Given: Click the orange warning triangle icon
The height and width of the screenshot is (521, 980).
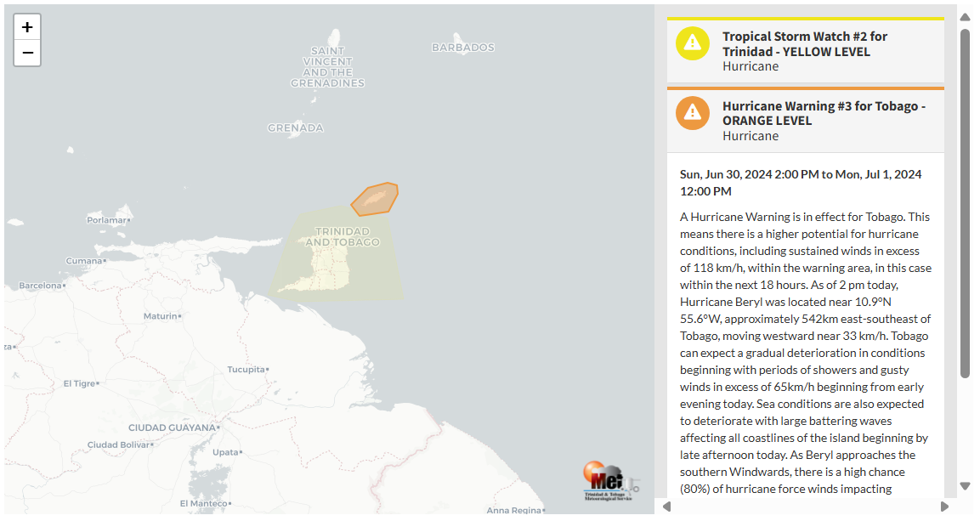Looking at the screenshot, I should click(693, 112).
